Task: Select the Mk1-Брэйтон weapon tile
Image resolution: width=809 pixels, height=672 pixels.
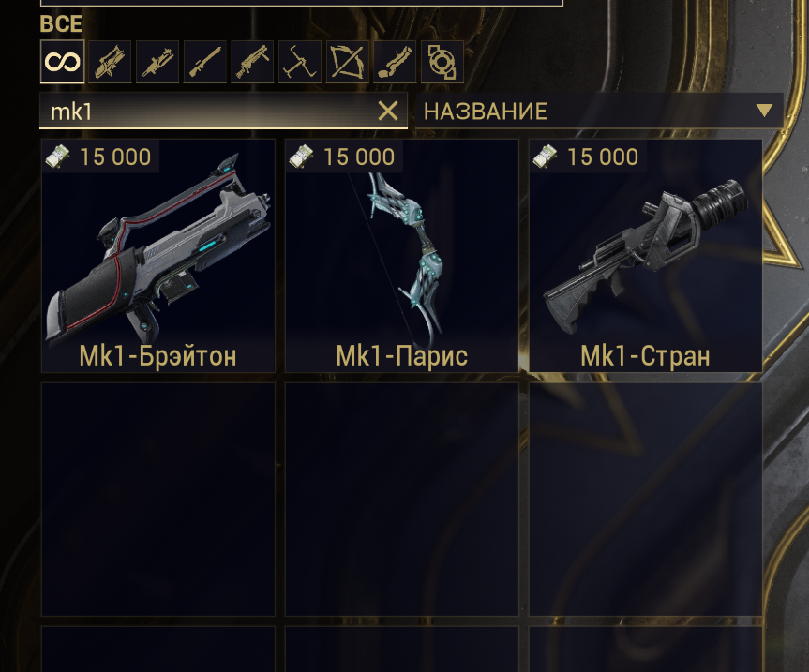Action: pos(157,256)
